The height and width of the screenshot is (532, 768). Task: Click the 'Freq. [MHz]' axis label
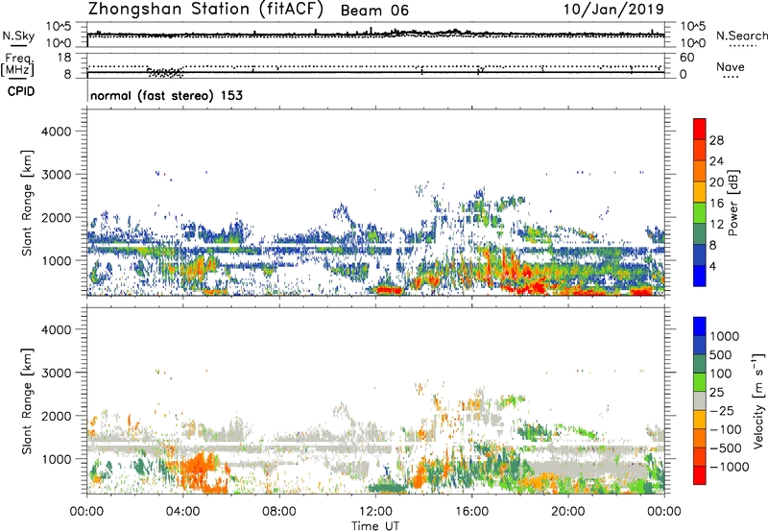click(18, 65)
